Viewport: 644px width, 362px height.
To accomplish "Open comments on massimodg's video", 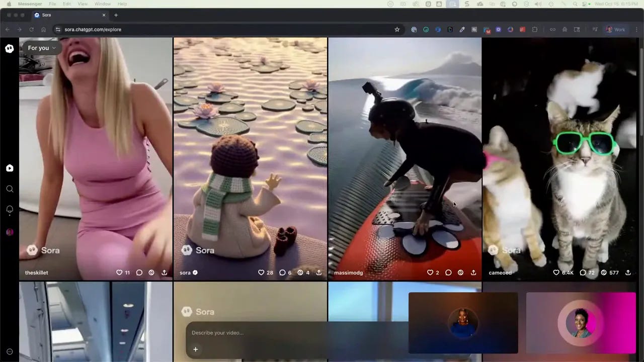I will [448, 273].
